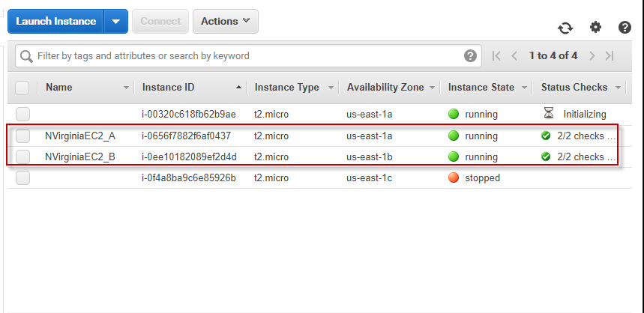Select the NVirginiaEC2_B instance checkbox
Screen dimensions: 644x313
(22, 156)
